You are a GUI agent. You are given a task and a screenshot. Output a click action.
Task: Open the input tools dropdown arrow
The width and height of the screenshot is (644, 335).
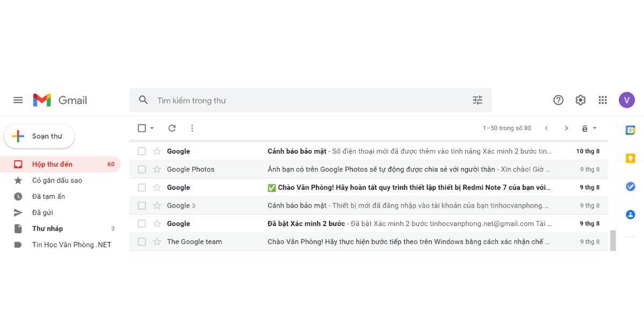tap(595, 128)
